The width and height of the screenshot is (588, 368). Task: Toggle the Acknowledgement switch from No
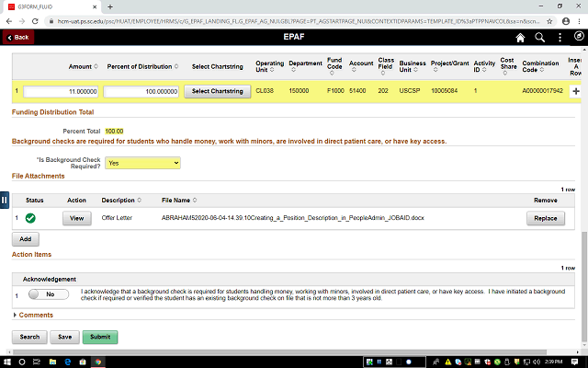(49, 294)
